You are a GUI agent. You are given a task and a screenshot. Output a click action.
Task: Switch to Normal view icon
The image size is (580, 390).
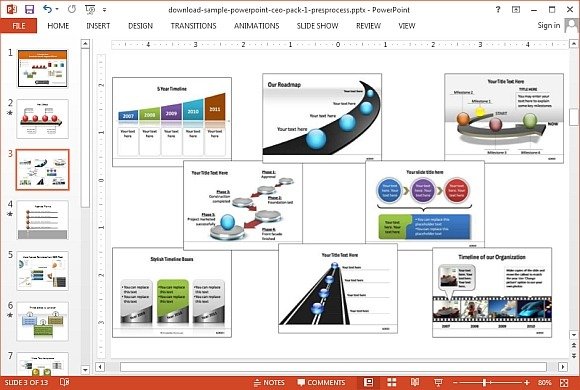(x=368, y=382)
